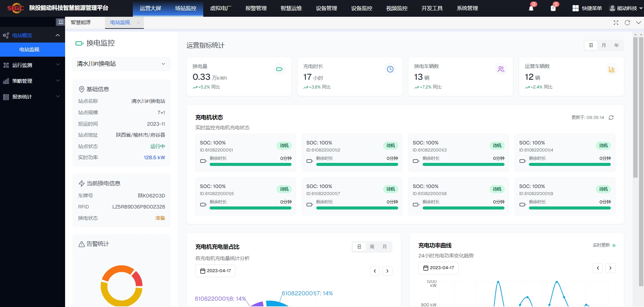Open the notification bell icon
This screenshot has height=307, width=644.
coord(531,8)
